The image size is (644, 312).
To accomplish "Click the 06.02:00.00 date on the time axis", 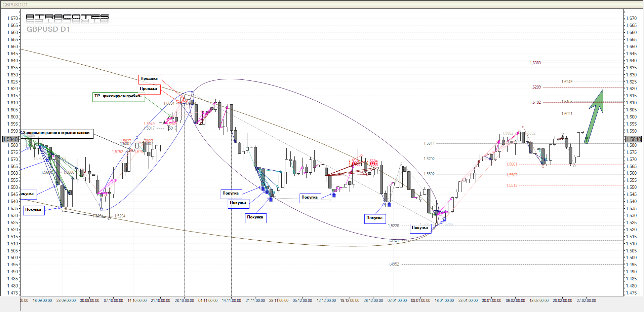I will pos(515,301).
